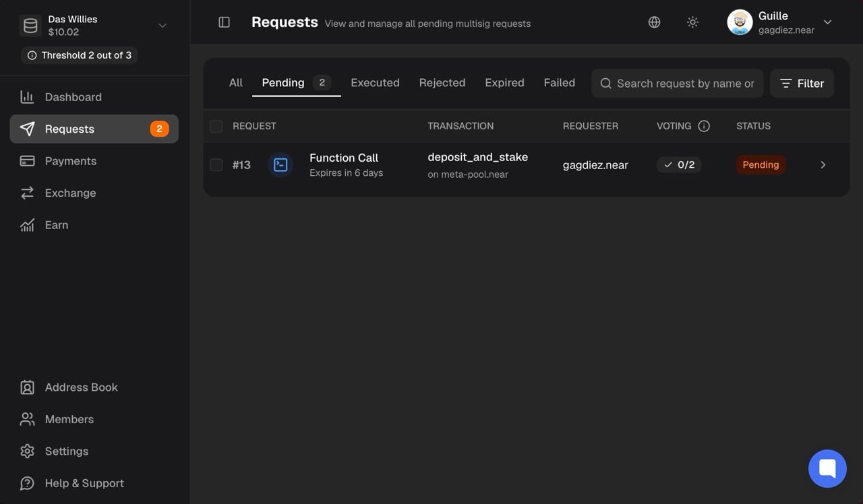863x504 pixels.
Task: Open the language globe icon
Action: point(654,22)
